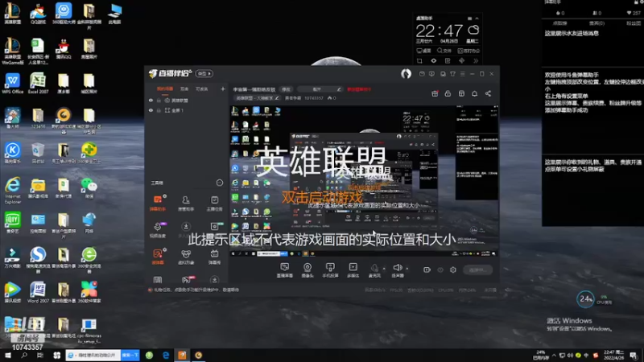The image size is (644, 362).
Task: Toggle lock on the 全屏 1 source
Action: coord(159,110)
